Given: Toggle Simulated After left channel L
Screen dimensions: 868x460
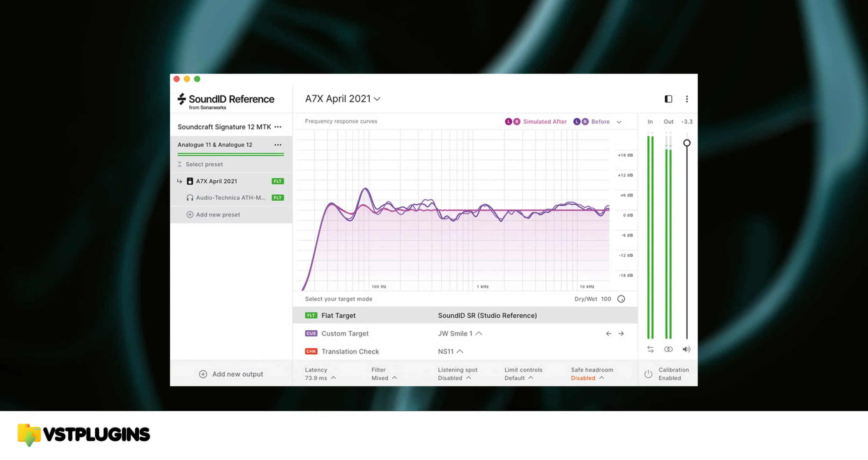Looking at the screenshot, I should coord(508,121).
